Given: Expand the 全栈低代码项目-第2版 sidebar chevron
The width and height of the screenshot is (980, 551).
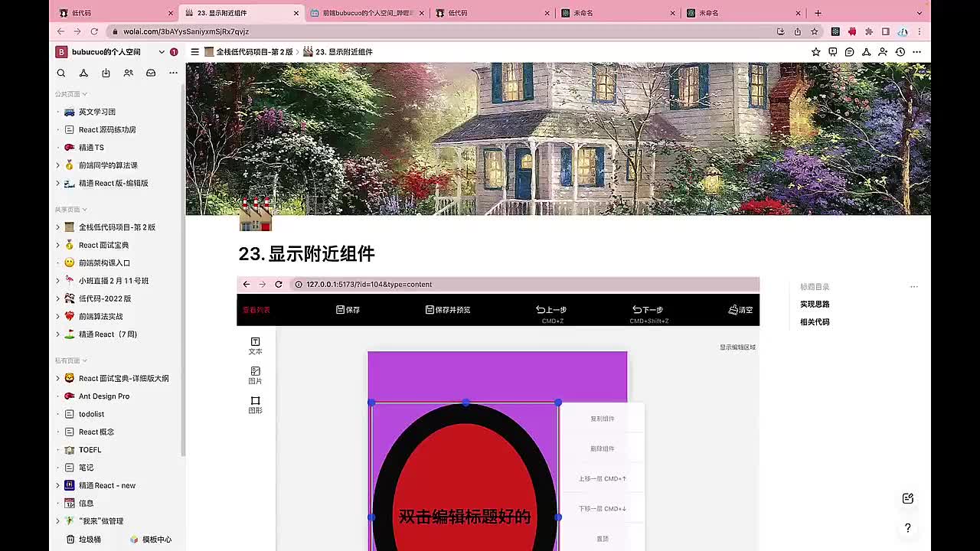Looking at the screenshot, I should point(58,227).
